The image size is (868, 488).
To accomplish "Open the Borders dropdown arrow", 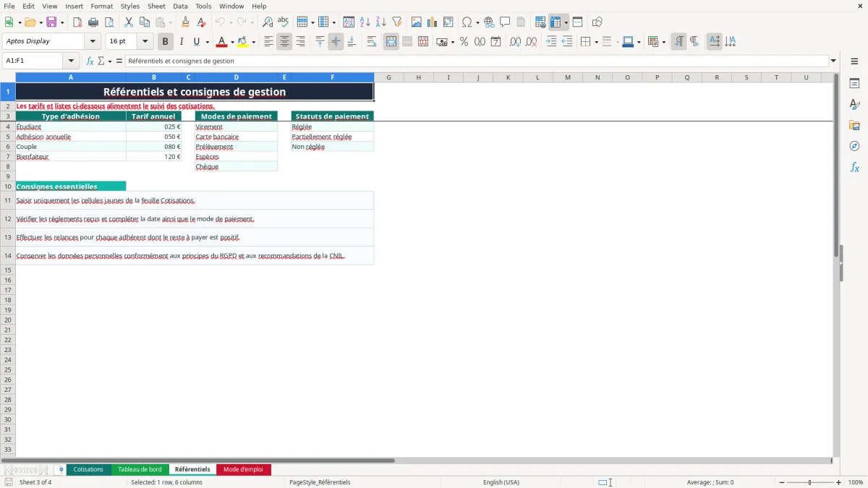I will pyautogui.click(x=596, y=42).
